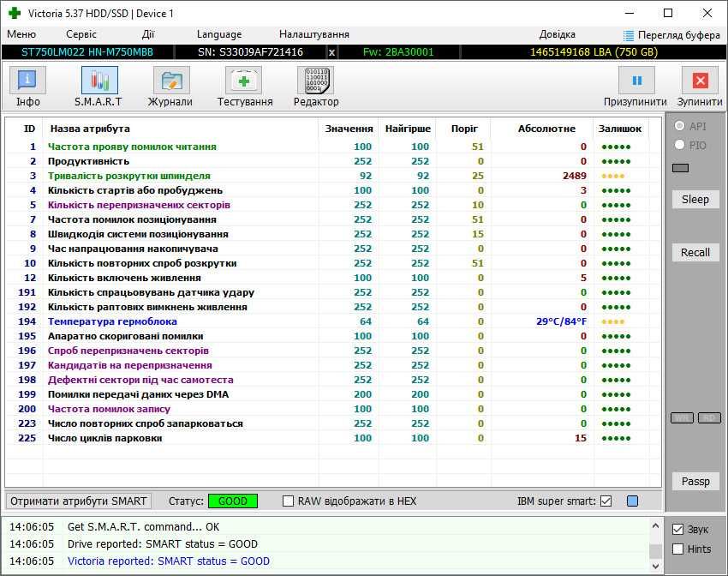Click the ST750LM022 HN-M750MBB model label
The height and width of the screenshot is (576, 728).
87,52
